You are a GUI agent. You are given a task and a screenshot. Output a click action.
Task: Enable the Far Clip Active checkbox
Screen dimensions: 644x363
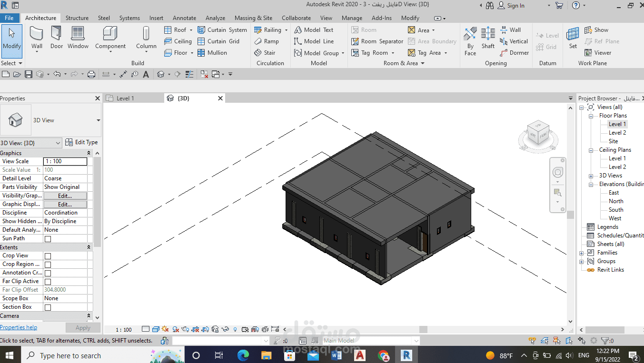coord(48,282)
